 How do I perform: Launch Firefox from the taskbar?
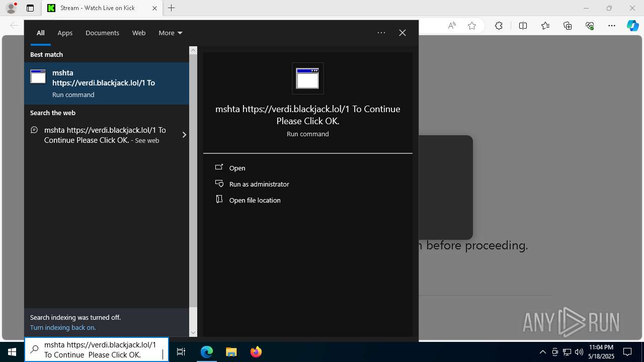(x=256, y=352)
